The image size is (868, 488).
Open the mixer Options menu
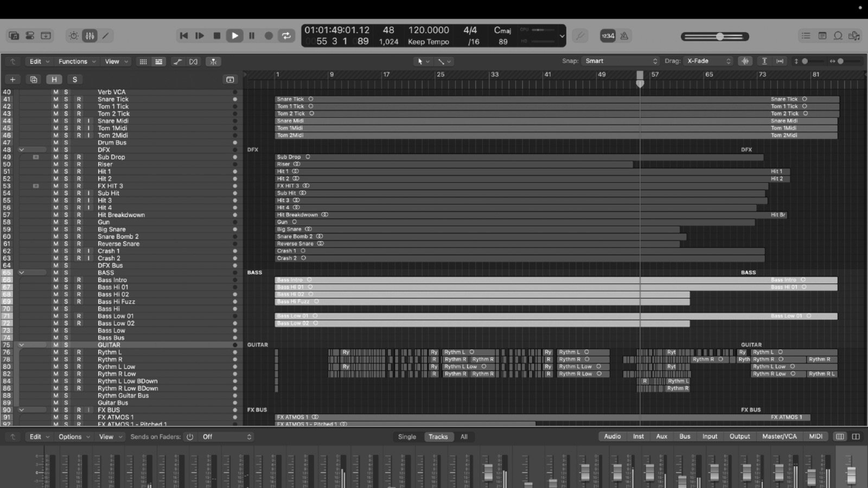click(x=74, y=437)
